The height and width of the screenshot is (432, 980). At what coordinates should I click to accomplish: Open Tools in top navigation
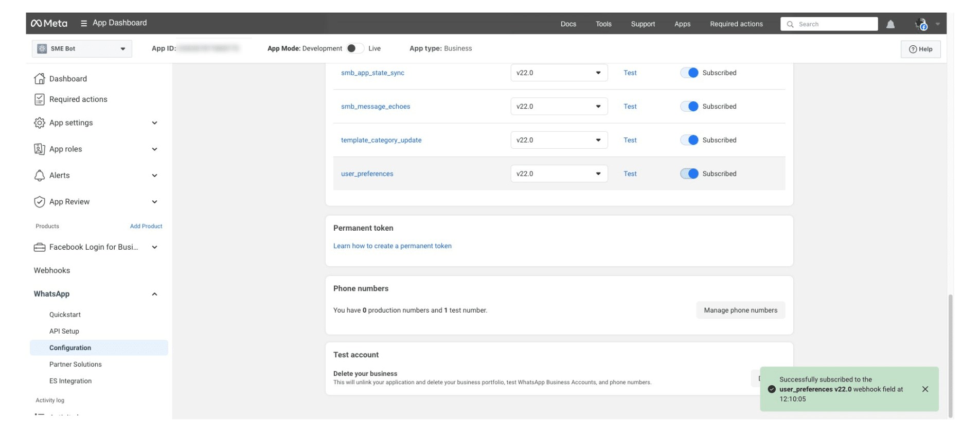pyautogui.click(x=603, y=24)
